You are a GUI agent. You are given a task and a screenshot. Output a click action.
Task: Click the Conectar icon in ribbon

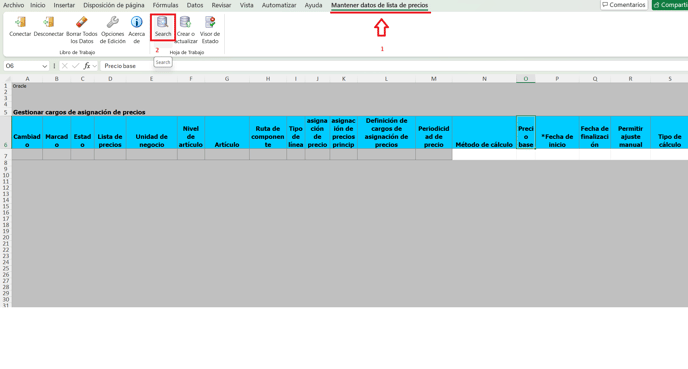(20, 22)
